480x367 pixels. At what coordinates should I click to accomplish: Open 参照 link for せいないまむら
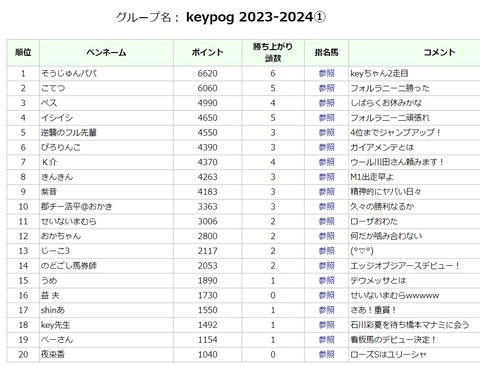point(326,221)
